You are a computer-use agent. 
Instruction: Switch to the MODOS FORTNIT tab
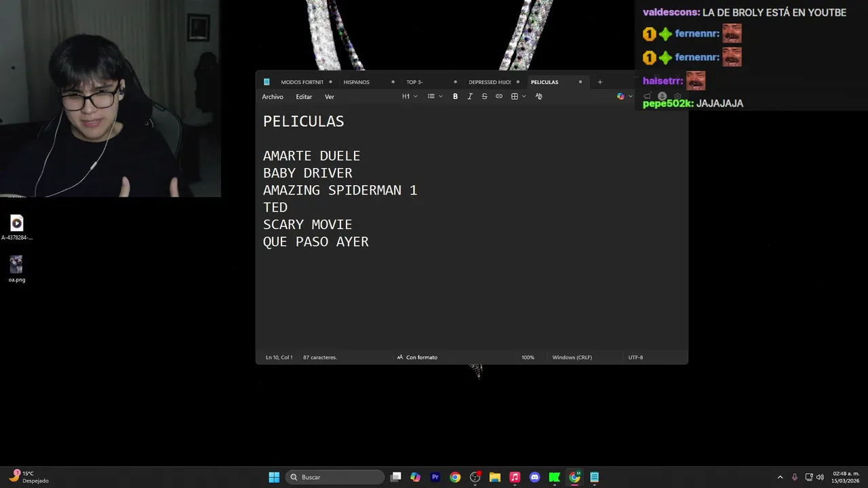(302, 82)
